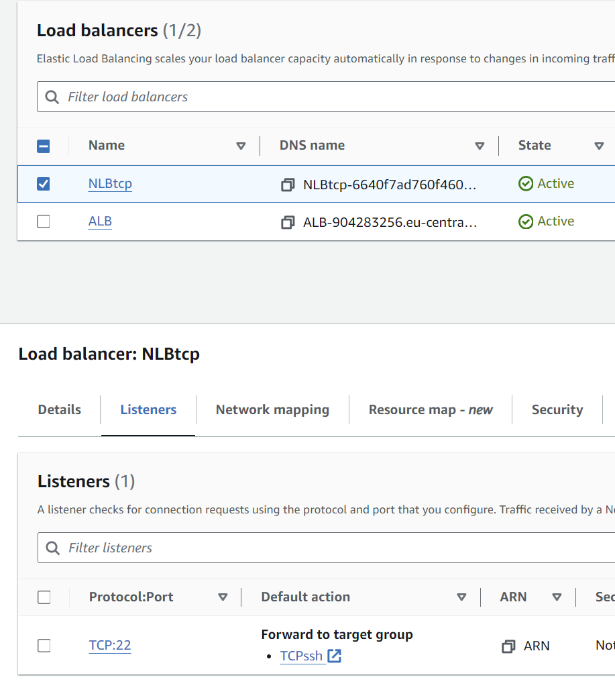Click the search icon in Filter load balancers
615x700 pixels.
point(52,97)
